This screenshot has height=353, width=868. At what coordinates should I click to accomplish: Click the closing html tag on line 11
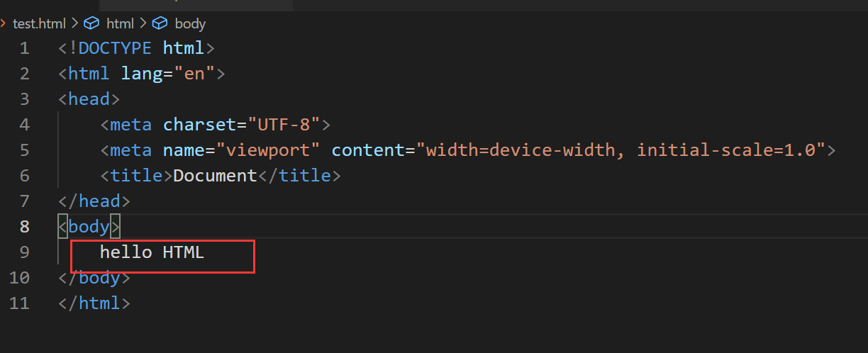tap(94, 303)
